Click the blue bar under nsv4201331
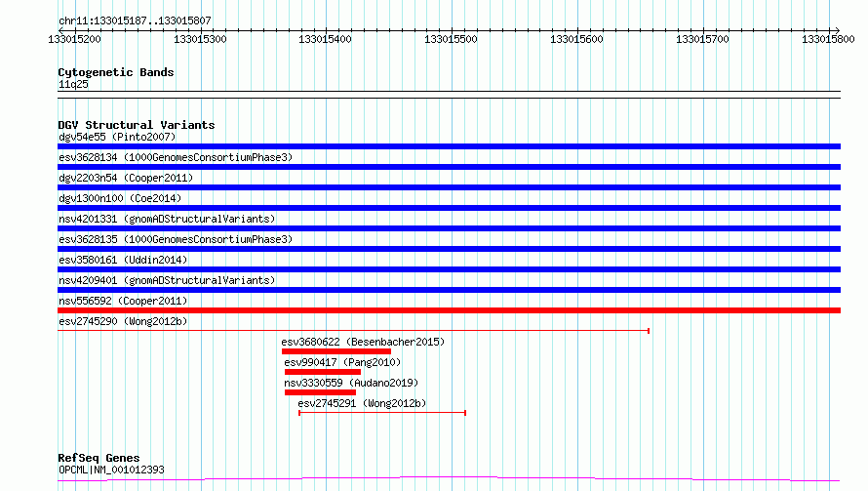868x491 pixels. pyautogui.click(x=449, y=228)
